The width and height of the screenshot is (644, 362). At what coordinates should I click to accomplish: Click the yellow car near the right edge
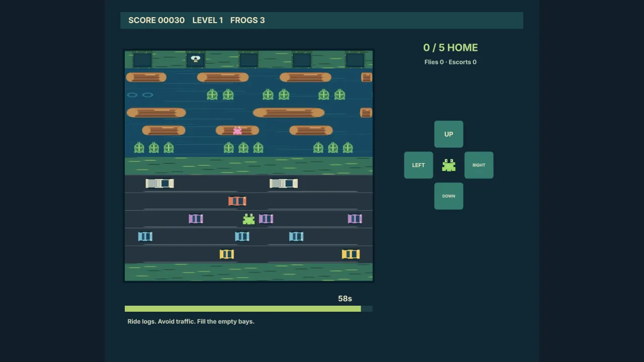click(351, 254)
